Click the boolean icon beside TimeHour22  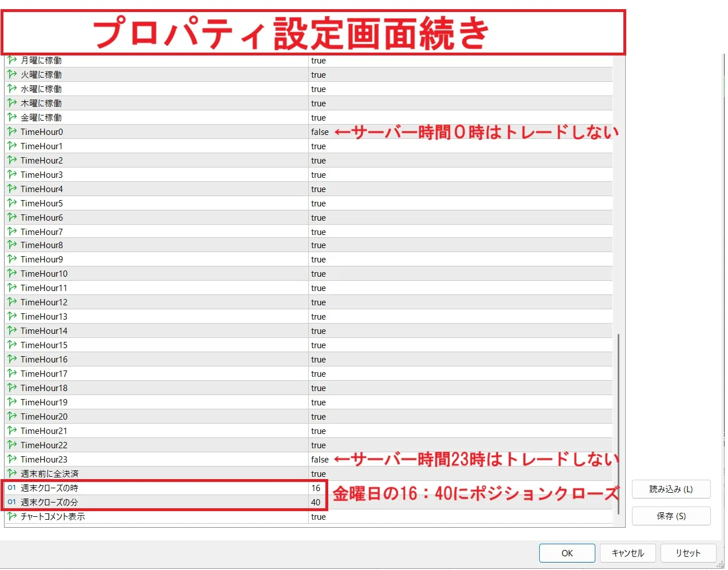click(12, 445)
